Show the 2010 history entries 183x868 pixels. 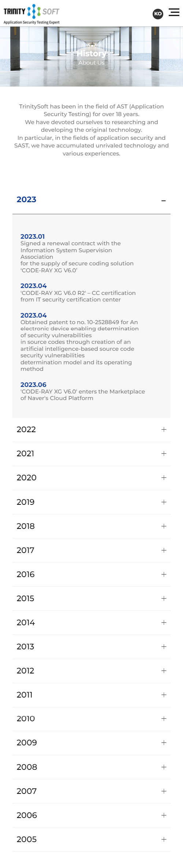(x=91, y=719)
